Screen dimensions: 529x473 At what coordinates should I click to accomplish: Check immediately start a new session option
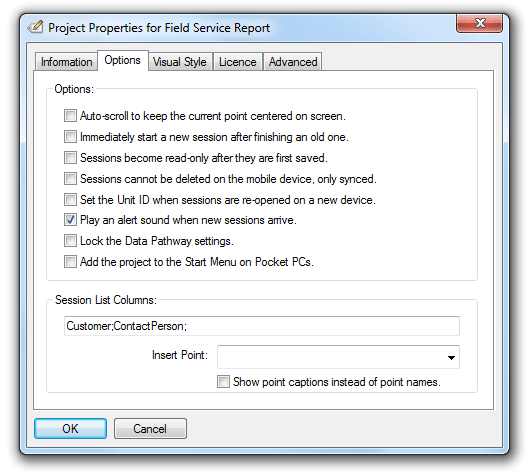point(70,137)
